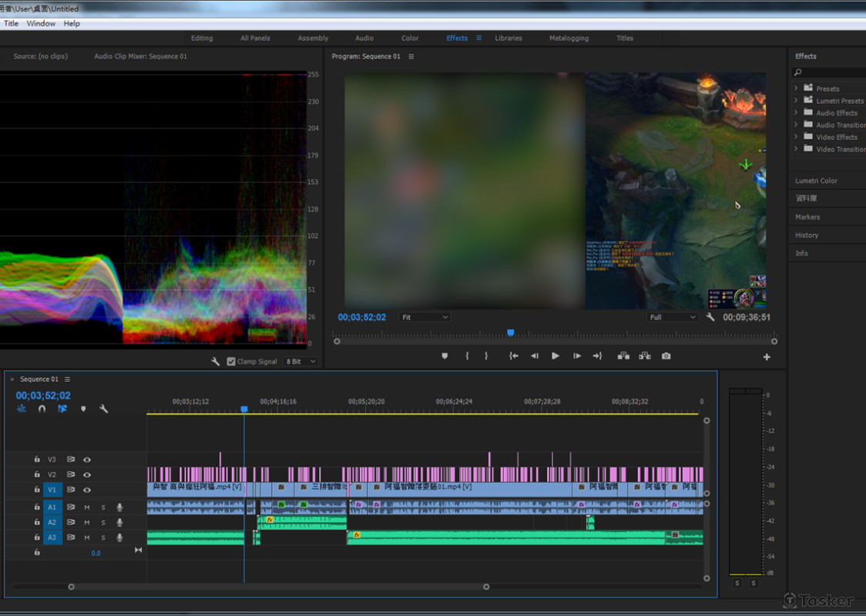Screen dimensions: 866x616
Task: Open the Window menu
Action: pos(41,24)
